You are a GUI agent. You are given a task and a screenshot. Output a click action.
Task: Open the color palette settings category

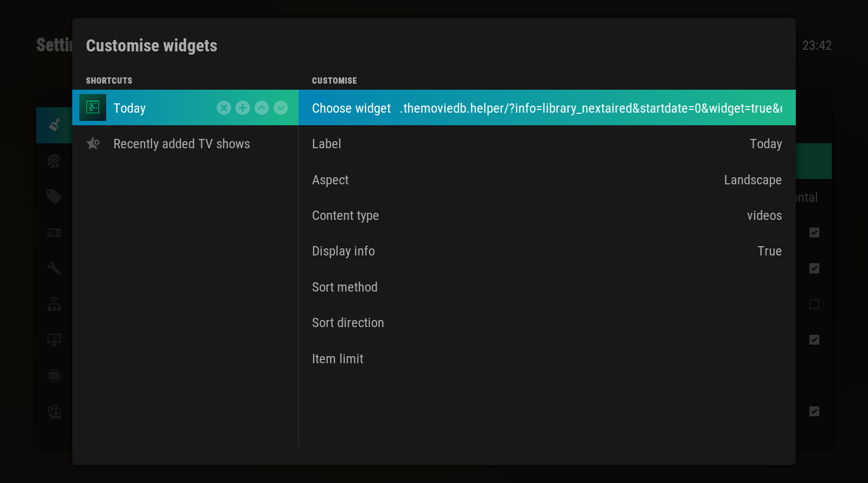click(x=54, y=161)
